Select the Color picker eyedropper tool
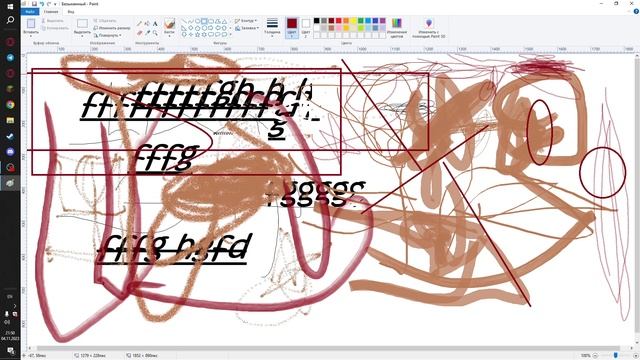This screenshot has height=360, width=640. pyautogui.click(x=148, y=33)
